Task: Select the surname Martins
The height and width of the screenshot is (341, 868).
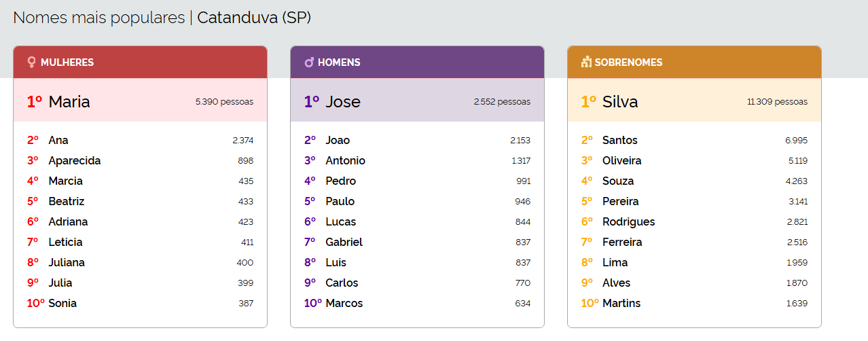Action: tap(621, 304)
